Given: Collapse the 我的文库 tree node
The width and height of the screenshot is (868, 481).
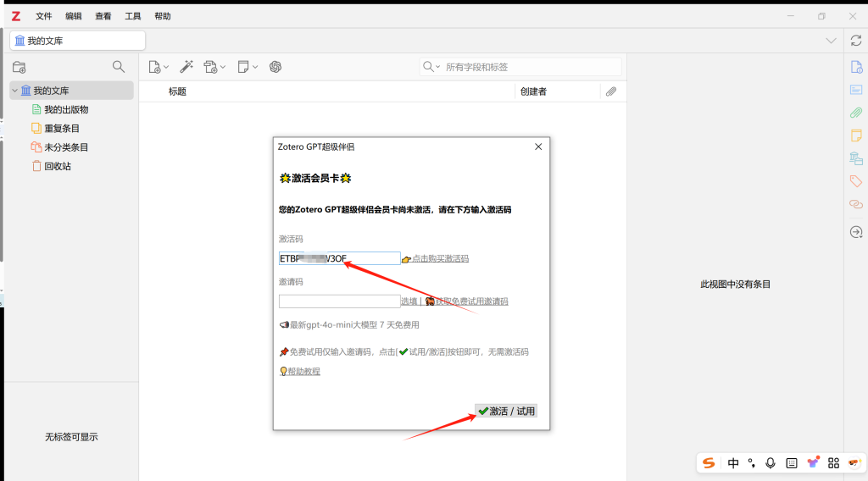Looking at the screenshot, I should (x=15, y=90).
